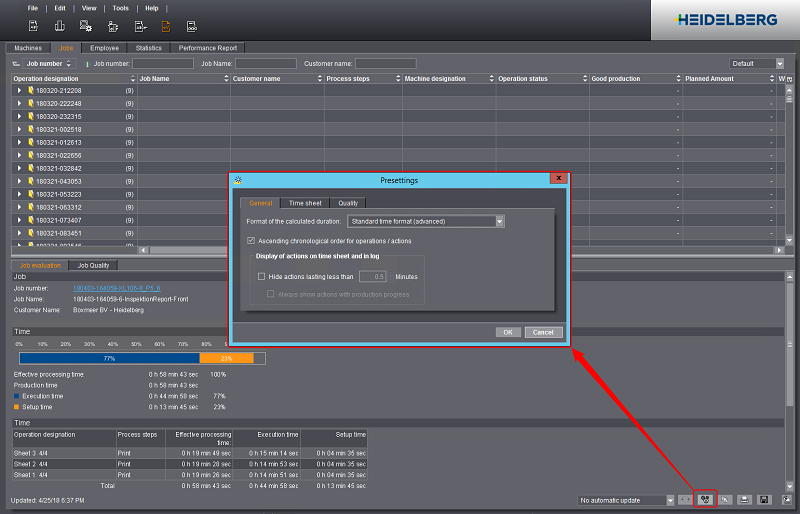Select the Job Quality tab

(93, 265)
